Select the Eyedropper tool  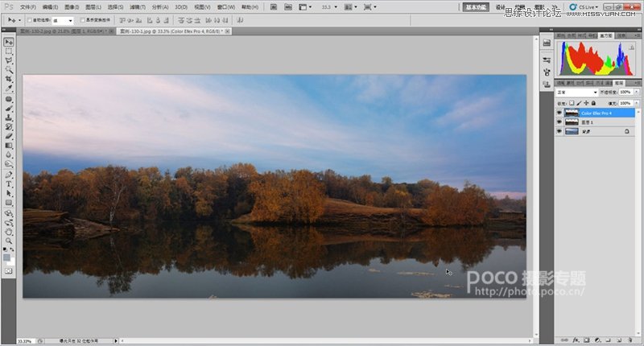[x=9, y=88]
